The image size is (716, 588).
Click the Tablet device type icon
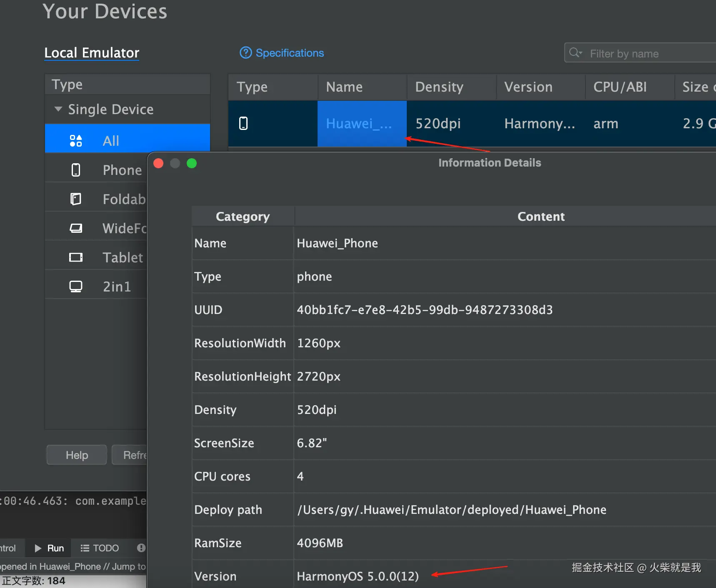pos(76,257)
